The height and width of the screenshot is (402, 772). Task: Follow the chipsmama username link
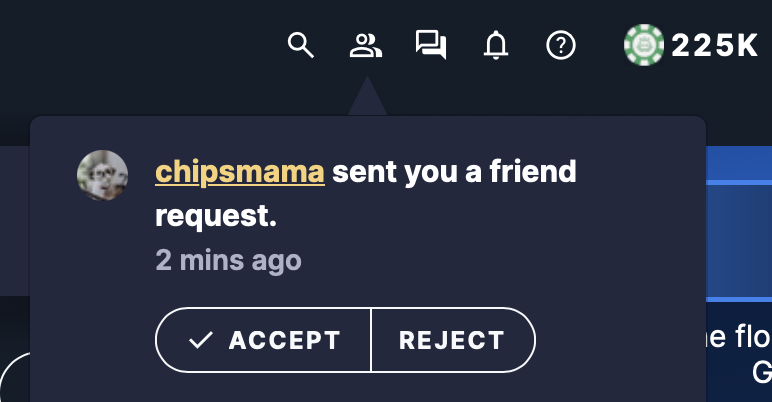point(240,171)
